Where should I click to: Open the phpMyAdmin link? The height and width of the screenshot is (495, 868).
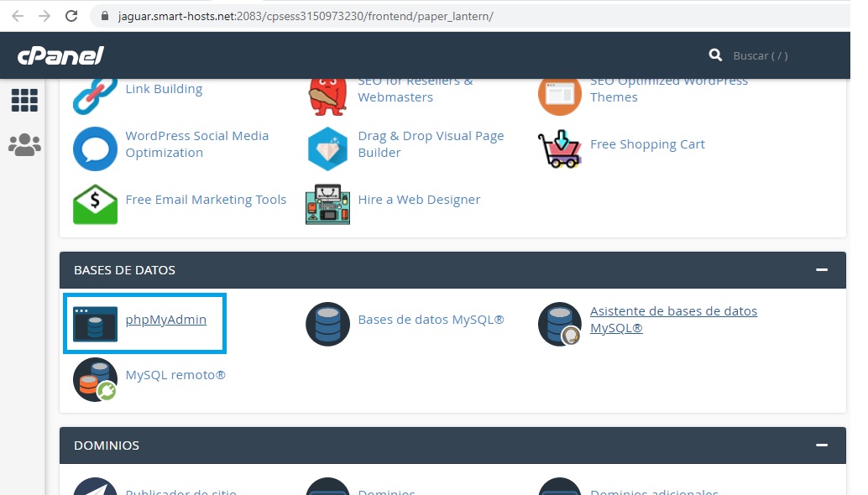pyautogui.click(x=166, y=320)
